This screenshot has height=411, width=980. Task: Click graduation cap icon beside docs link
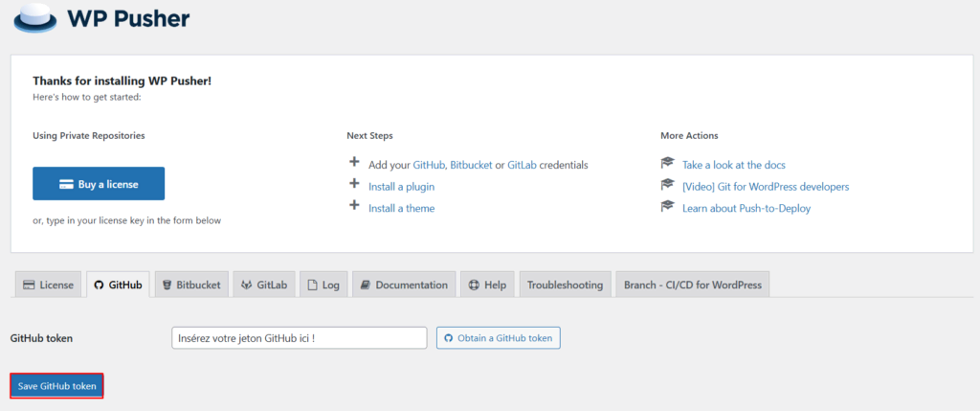[x=668, y=164]
